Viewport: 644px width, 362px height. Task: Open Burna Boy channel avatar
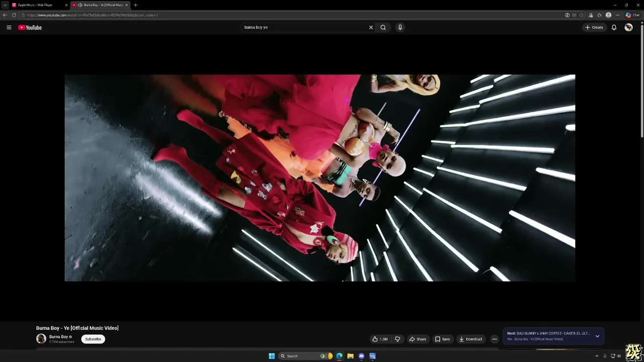[41, 339]
